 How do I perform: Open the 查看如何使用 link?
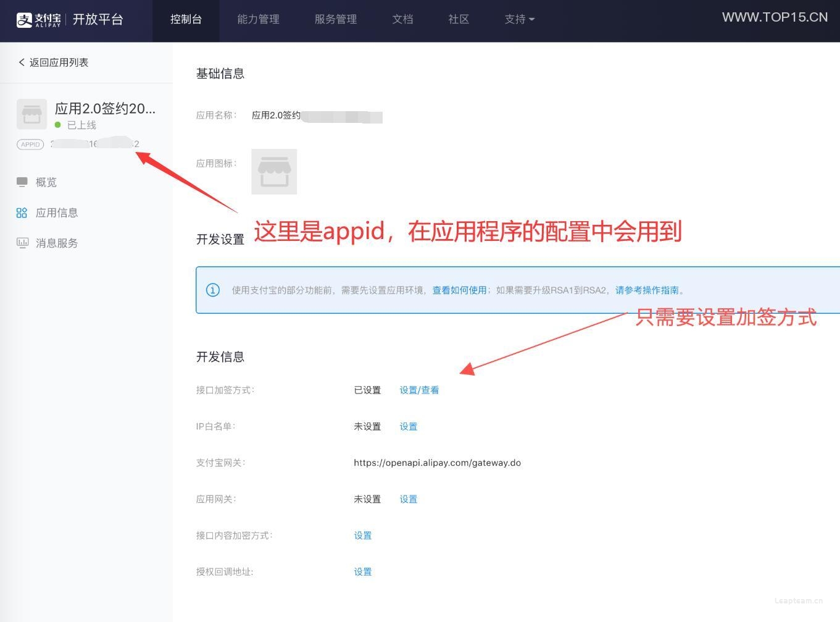(x=459, y=290)
